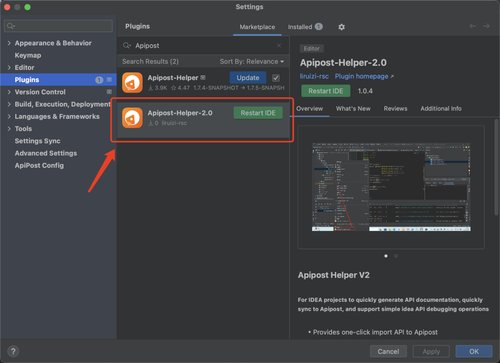
Task: Click the plugin search magnifier icon
Action: 127,45
